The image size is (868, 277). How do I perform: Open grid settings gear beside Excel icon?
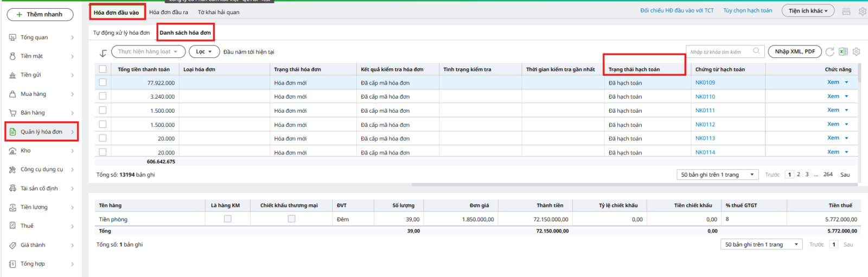click(856, 51)
